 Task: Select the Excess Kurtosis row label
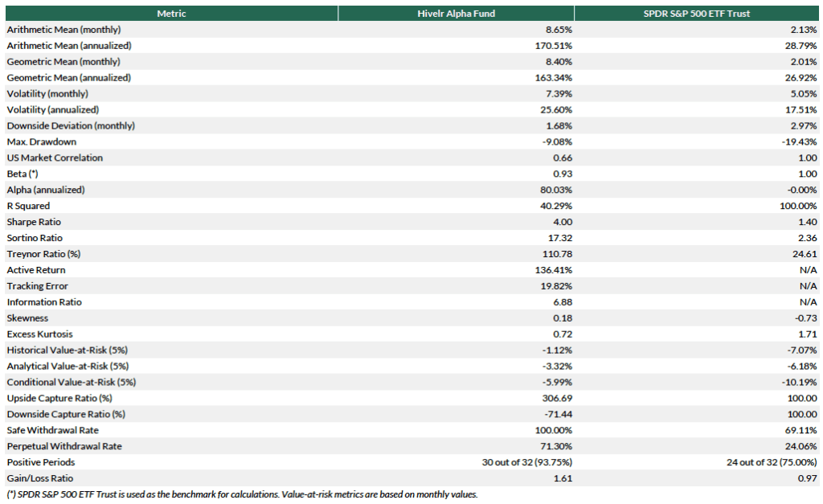click(x=40, y=334)
